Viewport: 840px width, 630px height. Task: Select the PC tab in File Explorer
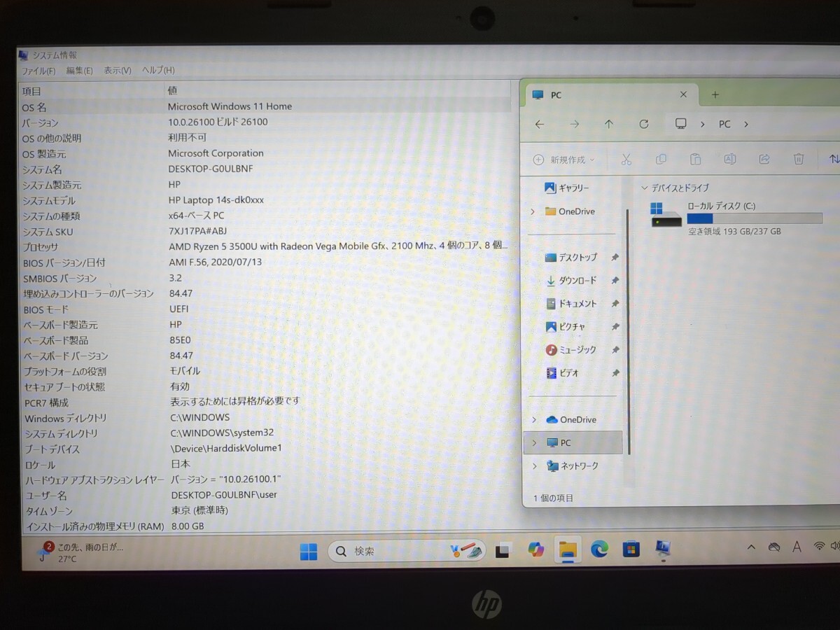610,95
